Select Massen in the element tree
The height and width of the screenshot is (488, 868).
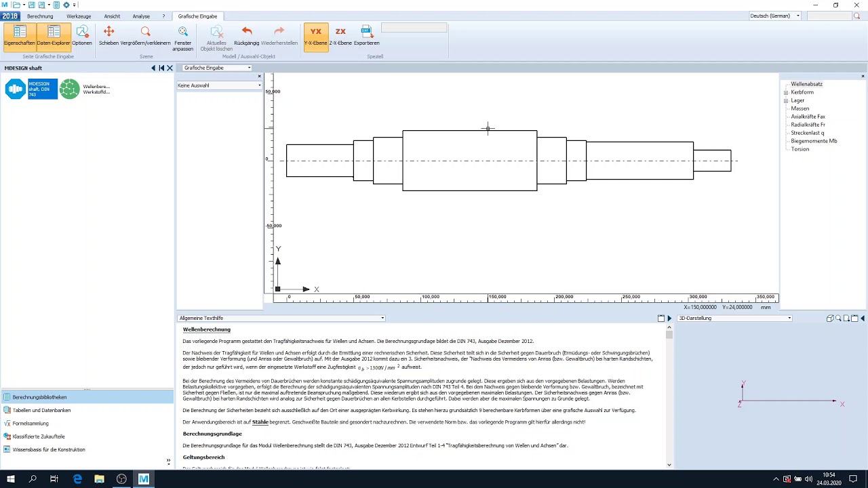coord(800,108)
